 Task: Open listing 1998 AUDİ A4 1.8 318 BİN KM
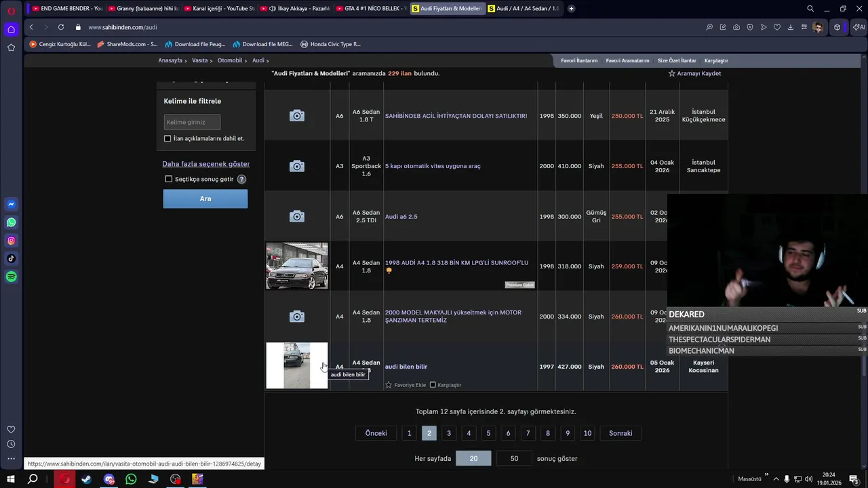[456, 263]
